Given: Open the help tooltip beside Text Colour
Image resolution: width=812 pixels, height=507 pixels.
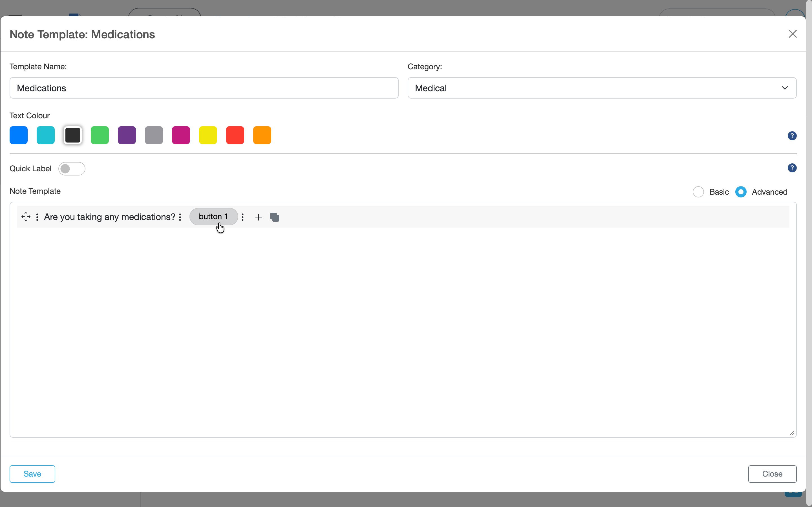Looking at the screenshot, I should pyautogui.click(x=792, y=135).
